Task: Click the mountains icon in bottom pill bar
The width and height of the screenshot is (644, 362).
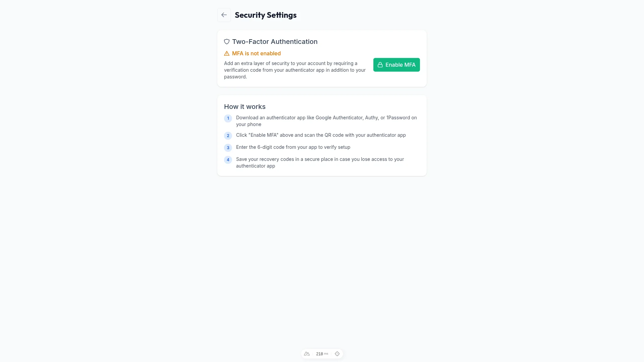Action: (x=307, y=354)
